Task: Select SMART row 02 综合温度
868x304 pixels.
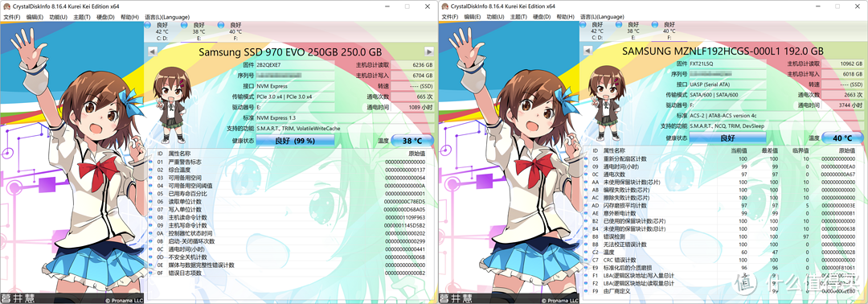Action: 290,170
